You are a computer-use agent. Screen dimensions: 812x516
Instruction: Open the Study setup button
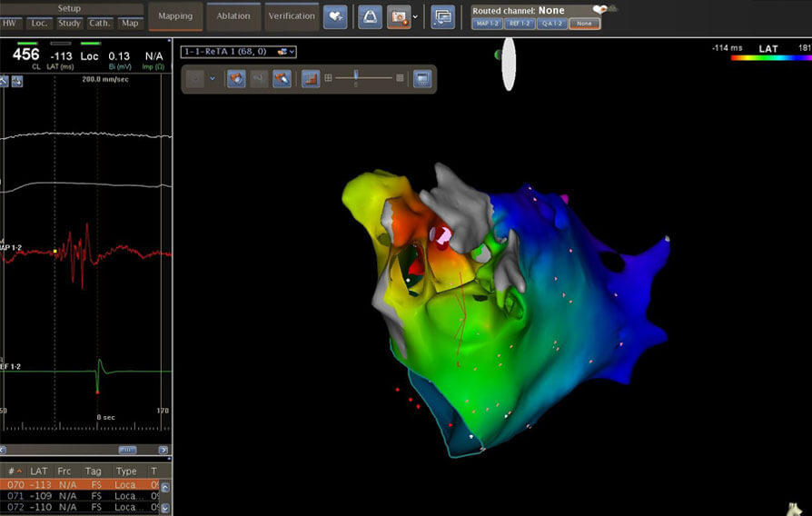[x=69, y=23]
